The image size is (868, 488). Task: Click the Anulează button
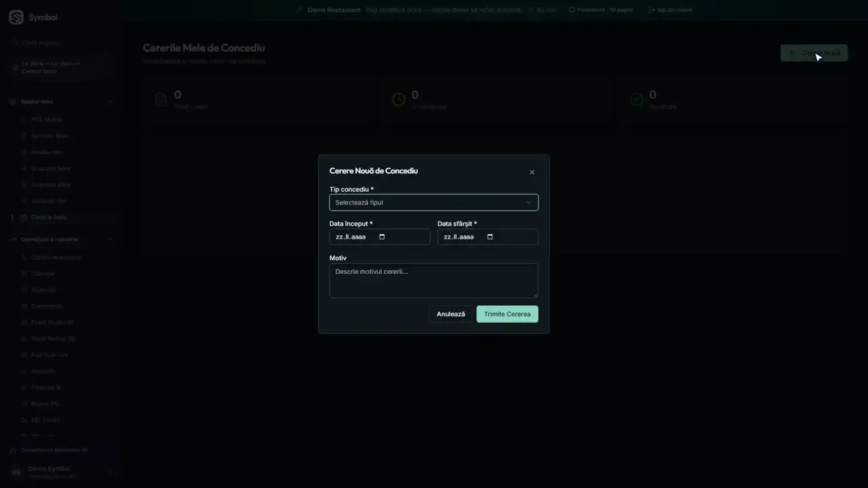451,314
